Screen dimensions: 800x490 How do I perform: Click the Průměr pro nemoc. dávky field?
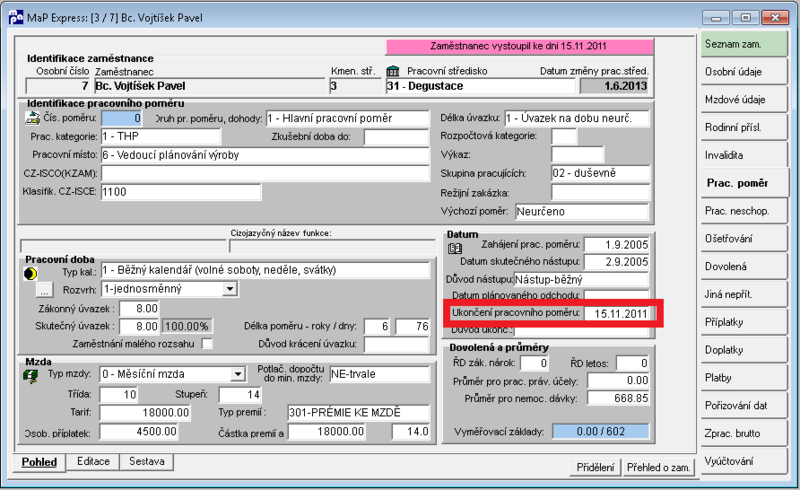pyautogui.click(x=618, y=398)
